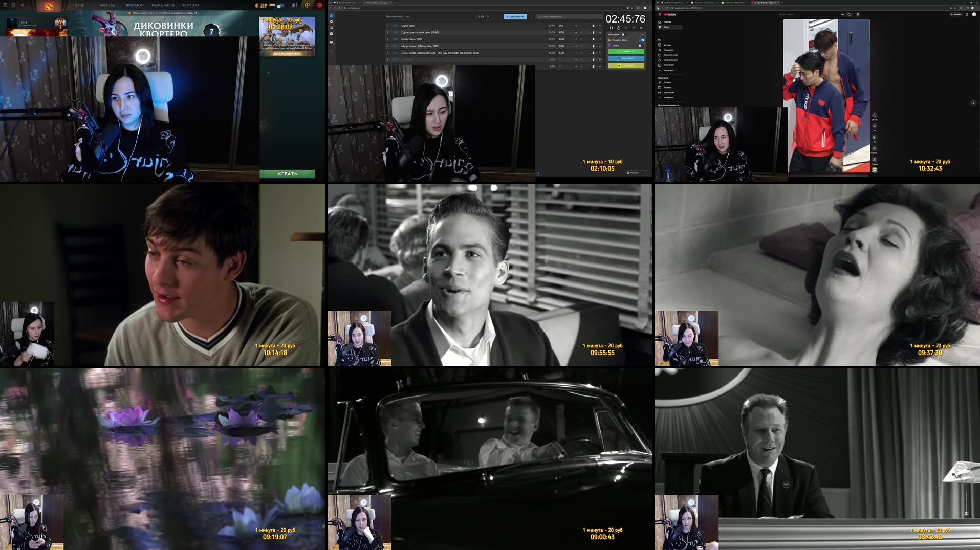Toggle the Twitch integration switch
This screenshot has width=980, height=550.
point(640,46)
